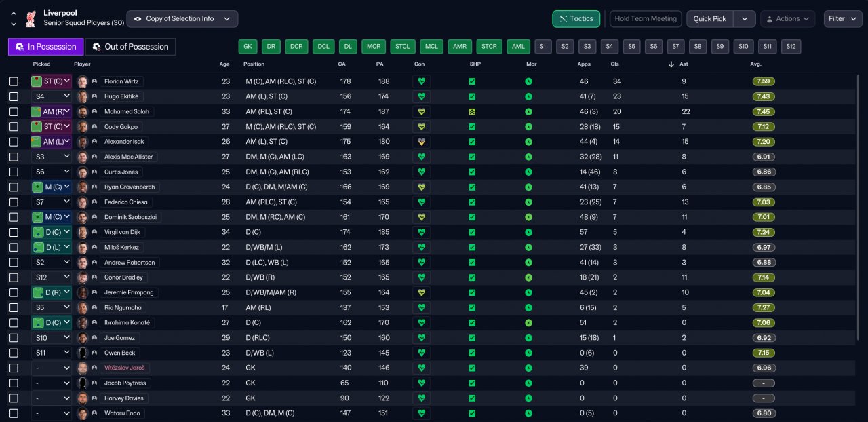Click Florian Wirtz's 7.59 average rating badge
Viewport: 868px width, 422px height.
coord(764,81)
